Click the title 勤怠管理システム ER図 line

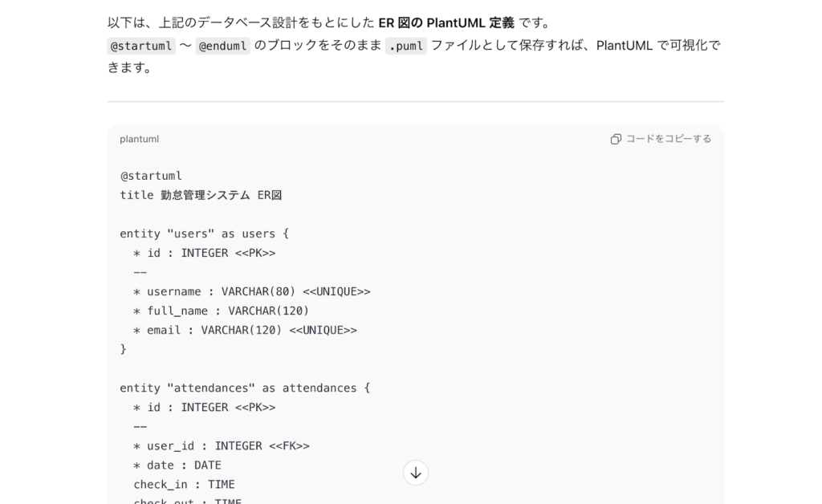tap(201, 195)
